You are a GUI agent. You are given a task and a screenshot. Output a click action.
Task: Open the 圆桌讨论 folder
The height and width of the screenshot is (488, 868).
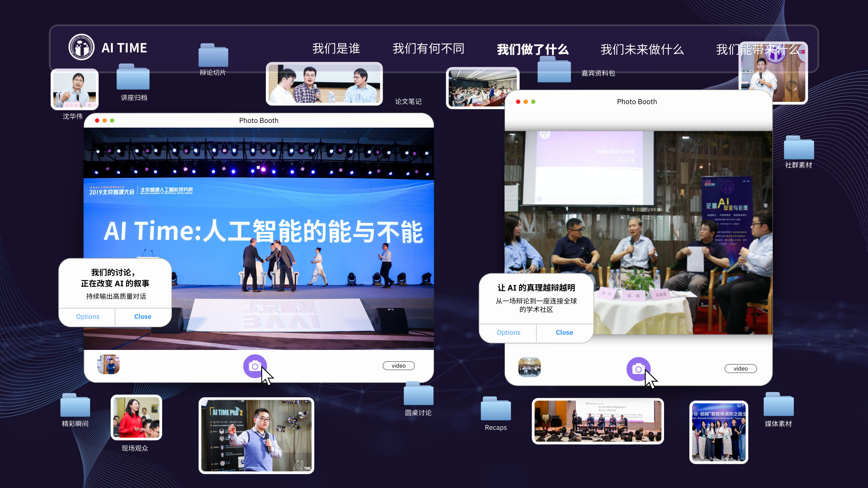418,393
